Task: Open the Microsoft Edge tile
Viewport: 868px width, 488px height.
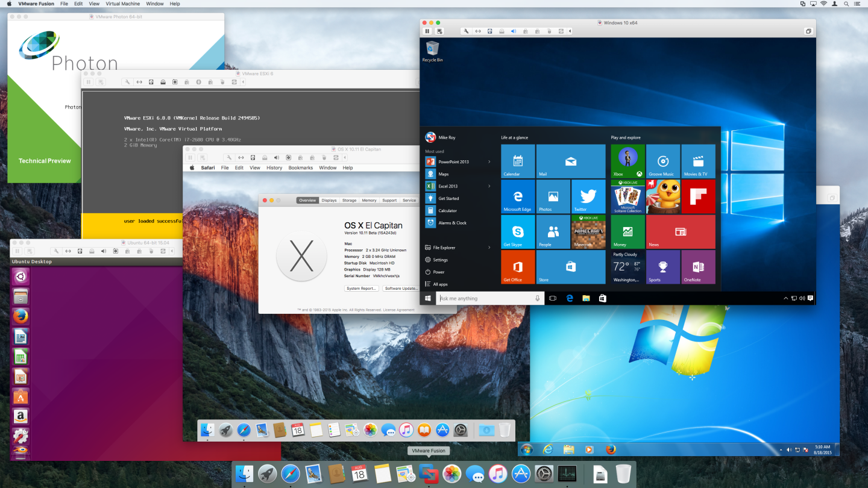Action: [517, 196]
